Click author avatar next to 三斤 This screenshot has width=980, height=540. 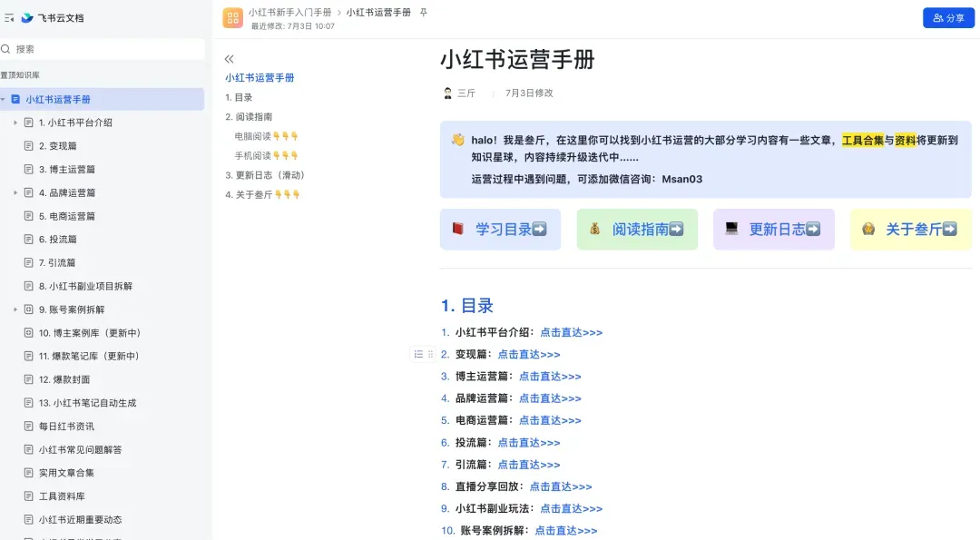(x=447, y=93)
